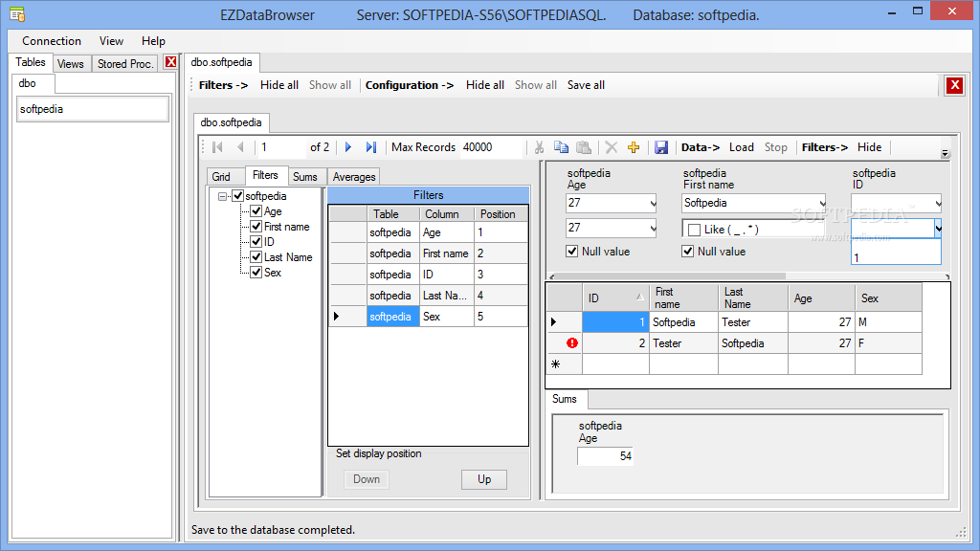Screen dimensions: 980x551
Task: Toggle First name Null value checkbox
Action: click(687, 252)
